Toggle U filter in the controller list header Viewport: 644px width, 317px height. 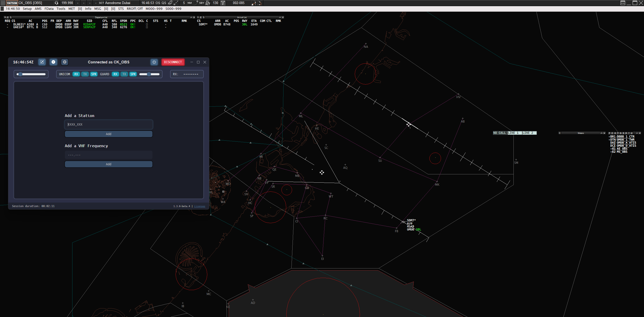tap(631, 133)
